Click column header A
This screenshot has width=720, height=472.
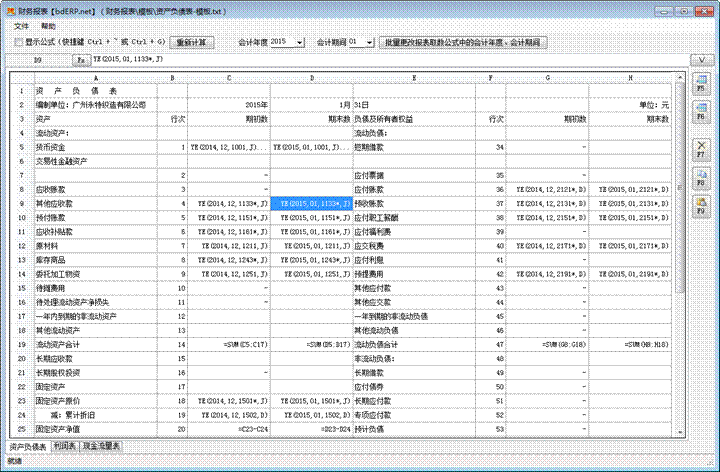[x=96, y=78]
